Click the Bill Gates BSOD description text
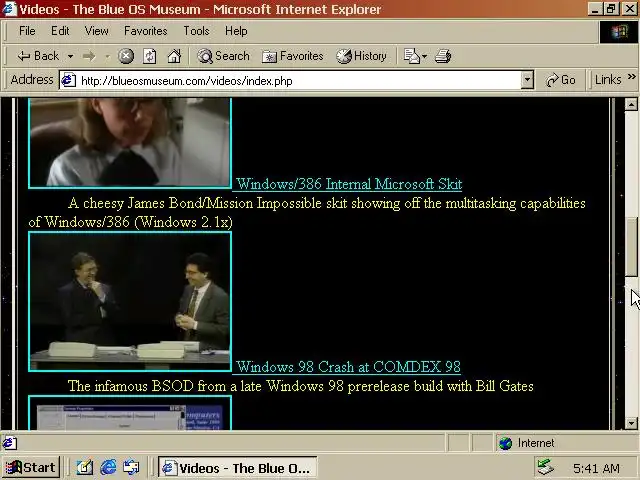The width and height of the screenshot is (640, 480). [301, 386]
